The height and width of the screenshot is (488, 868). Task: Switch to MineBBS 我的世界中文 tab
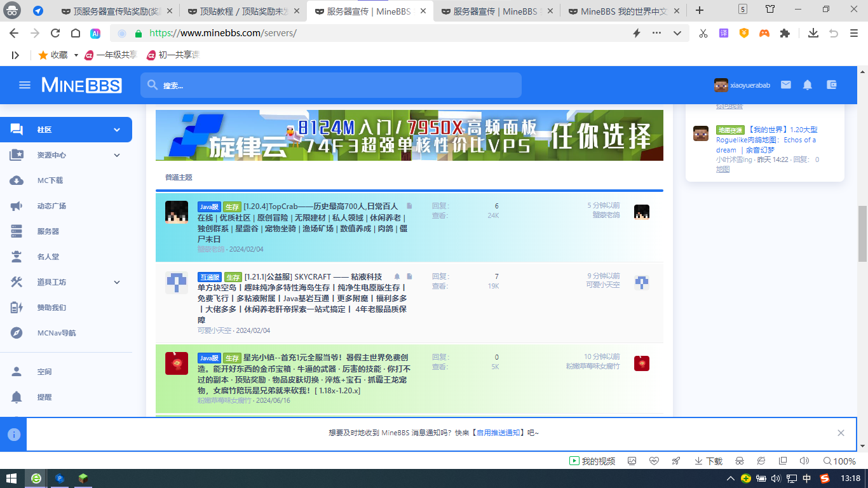[623, 11]
